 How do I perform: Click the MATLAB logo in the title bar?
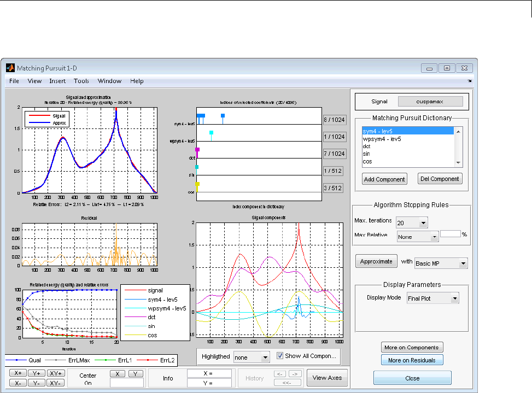click(x=10, y=68)
